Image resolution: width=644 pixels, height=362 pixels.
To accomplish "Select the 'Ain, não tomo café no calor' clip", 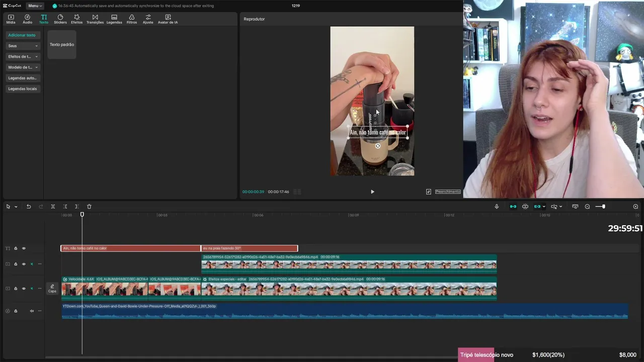I will tap(130, 248).
